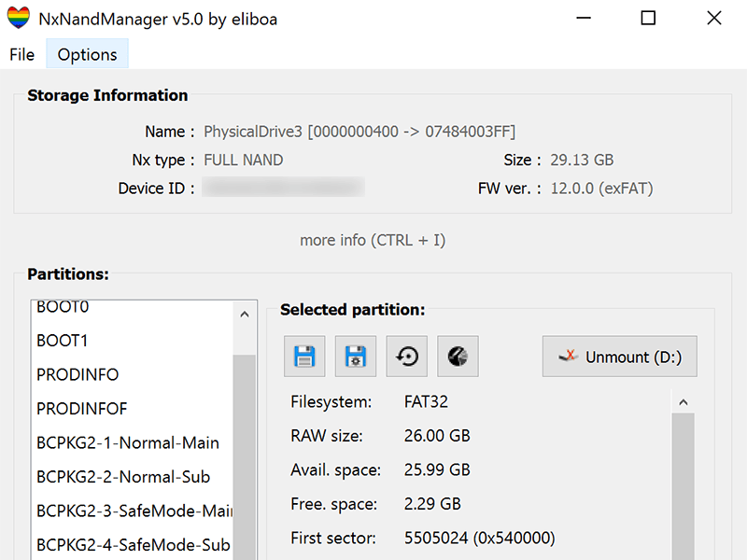Click the restore partition icon
This screenshot has height=560, width=747.
406,357
